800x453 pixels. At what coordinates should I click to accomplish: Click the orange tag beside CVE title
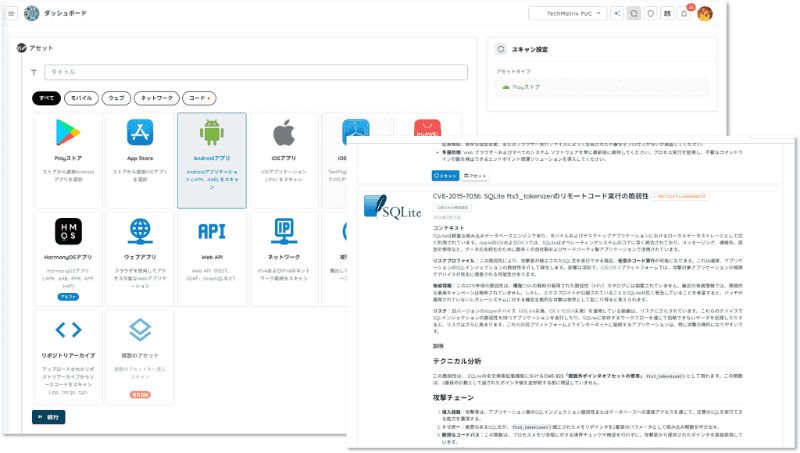(x=680, y=196)
